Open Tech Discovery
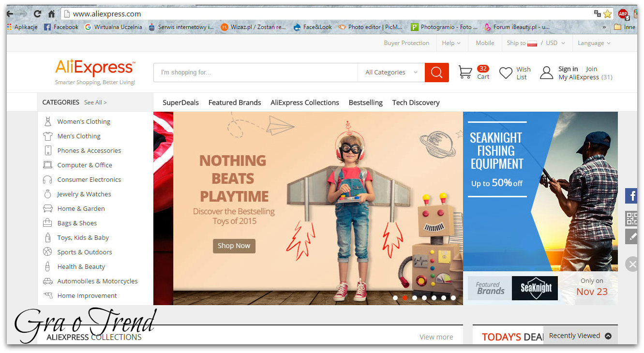 point(416,103)
